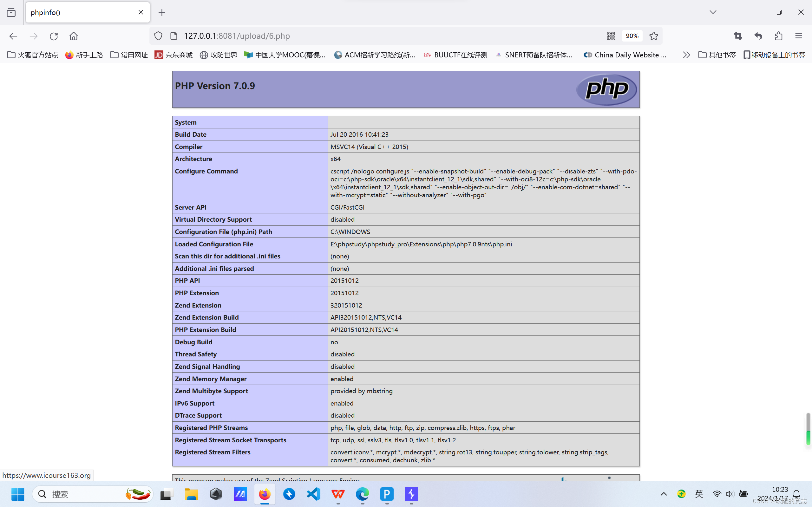The height and width of the screenshot is (507, 812).
Task: Open Wi-Fi network settings tray icon
Action: point(717,494)
